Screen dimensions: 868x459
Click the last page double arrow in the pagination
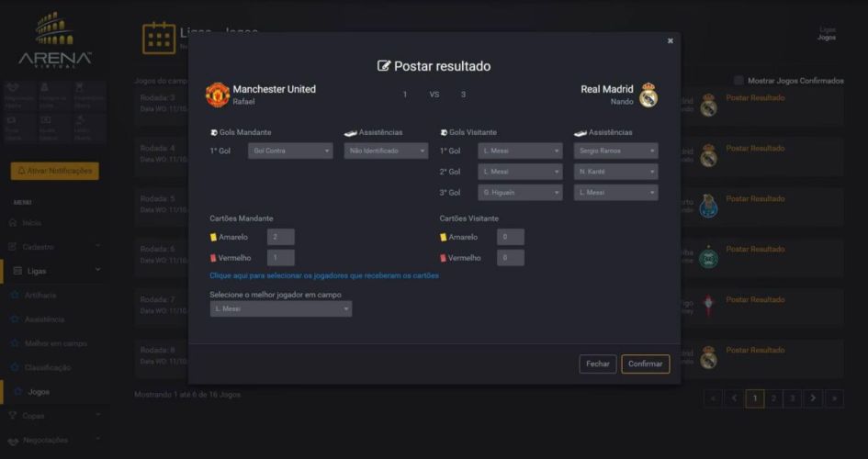(x=835, y=398)
